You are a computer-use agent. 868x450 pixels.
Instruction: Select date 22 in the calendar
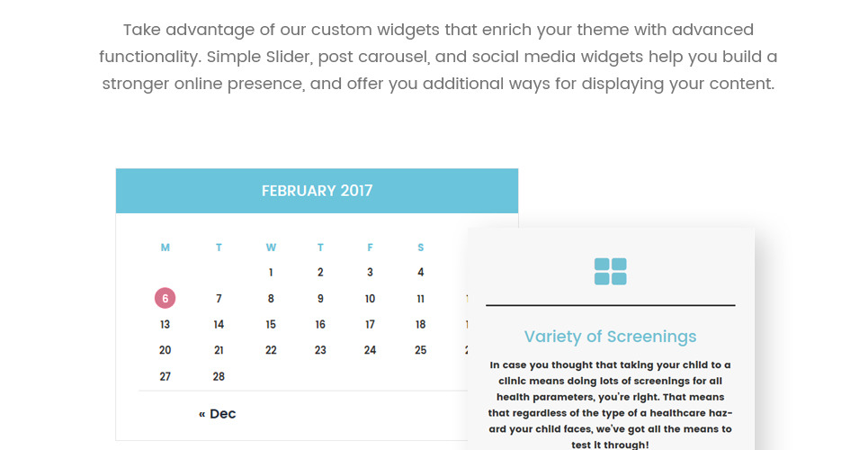[271, 351]
